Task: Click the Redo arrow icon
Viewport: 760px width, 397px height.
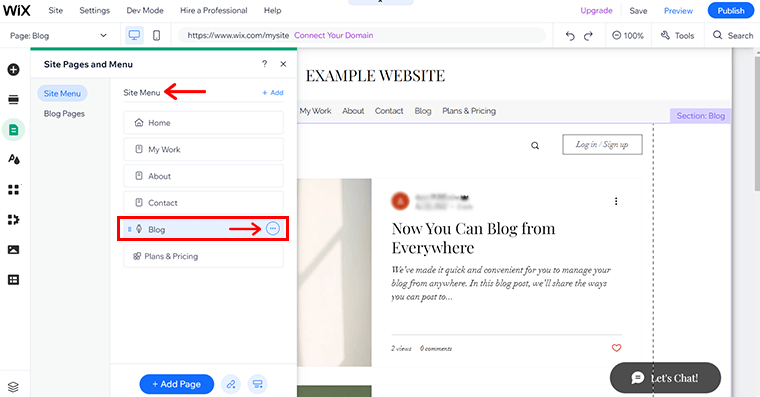Action: [588, 35]
